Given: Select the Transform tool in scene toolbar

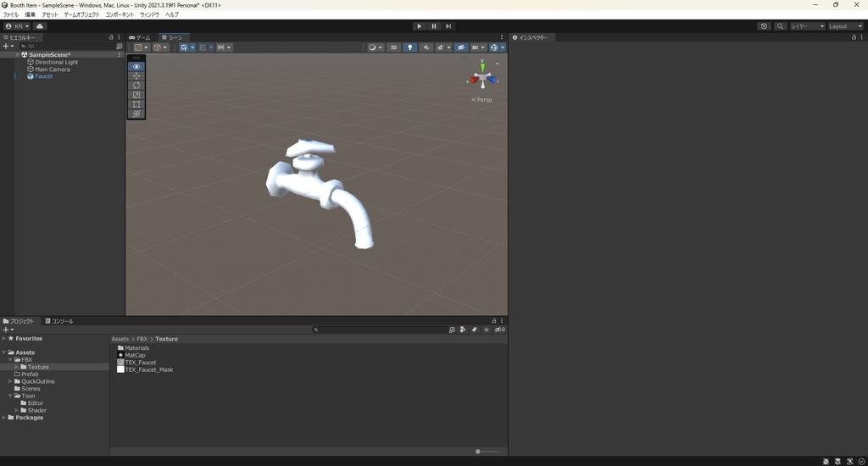Looking at the screenshot, I should (x=136, y=114).
